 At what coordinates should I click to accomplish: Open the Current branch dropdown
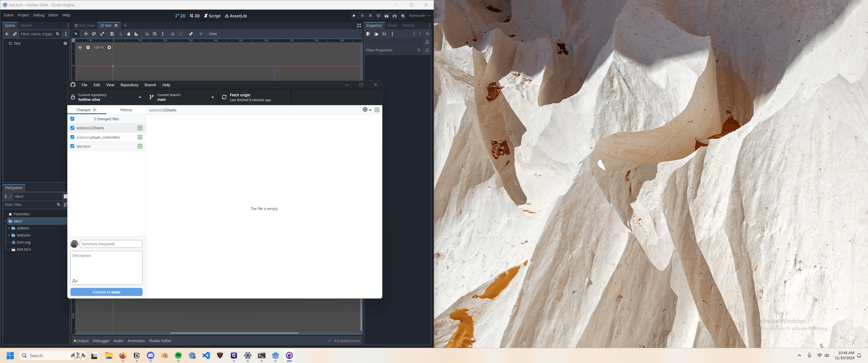coord(182,97)
